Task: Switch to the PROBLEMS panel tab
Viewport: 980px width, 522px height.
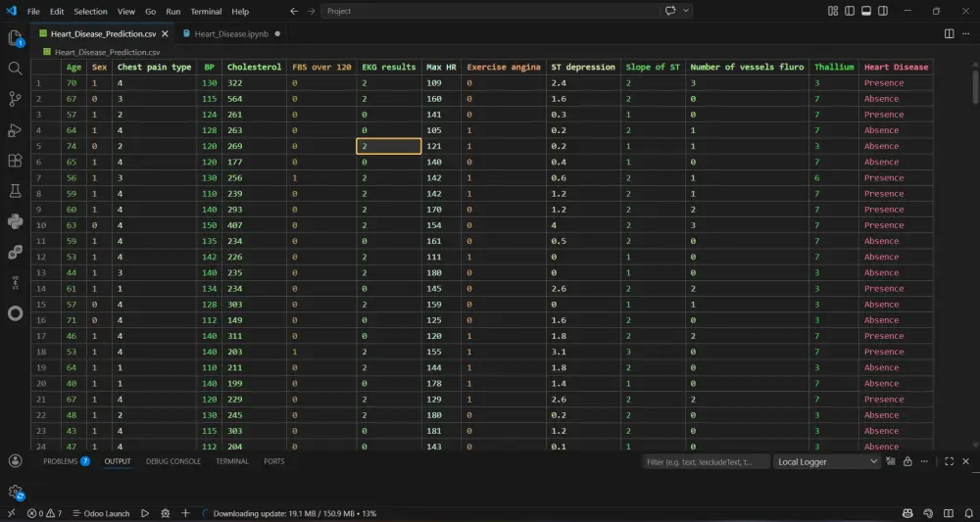Action: pos(67,461)
